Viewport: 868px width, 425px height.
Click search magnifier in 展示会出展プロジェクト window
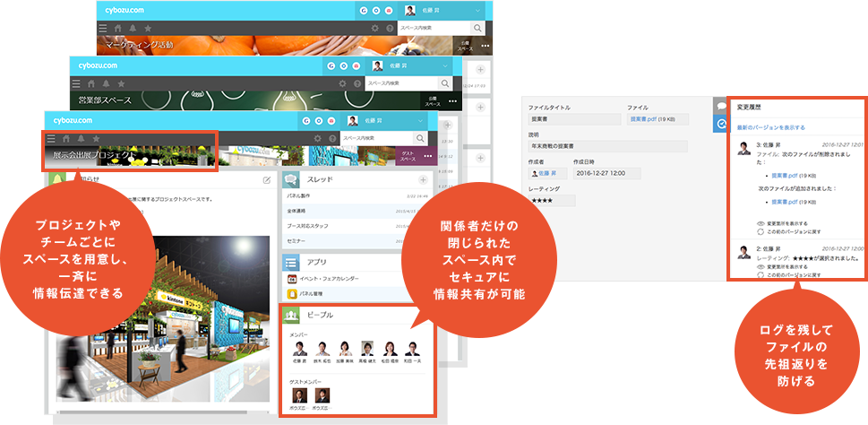420,138
